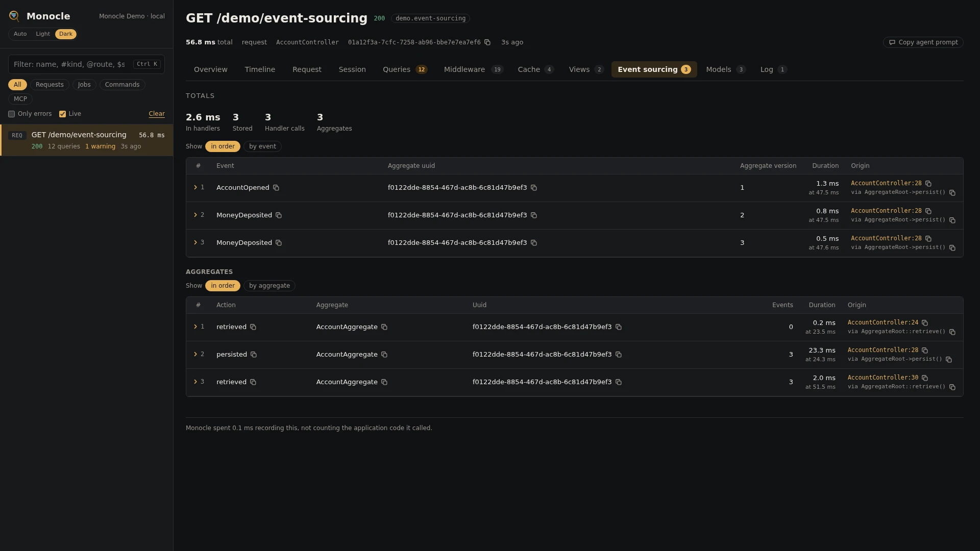Copy aggregate uuid in event row 2

pyautogui.click(x=534, y=215)
